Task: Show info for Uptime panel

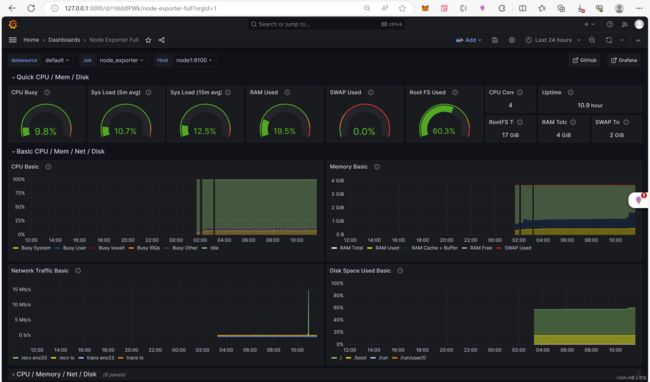Action: pos(570,92)
